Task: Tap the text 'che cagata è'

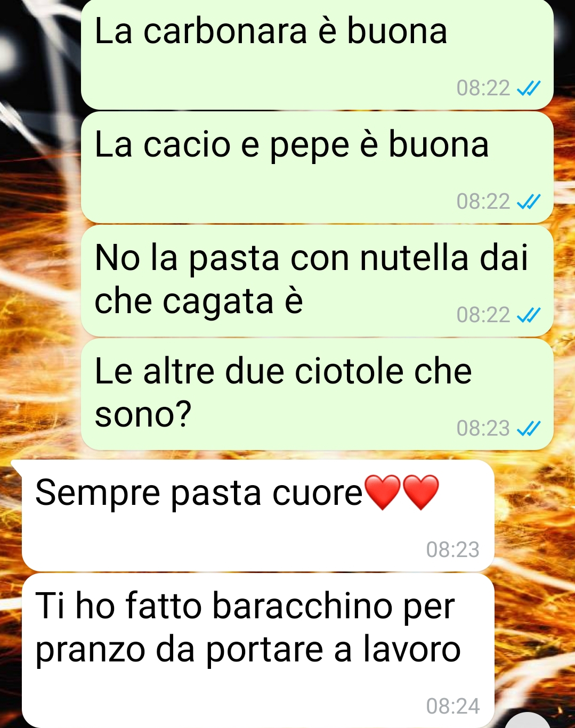Action: [x=199, y=302]
